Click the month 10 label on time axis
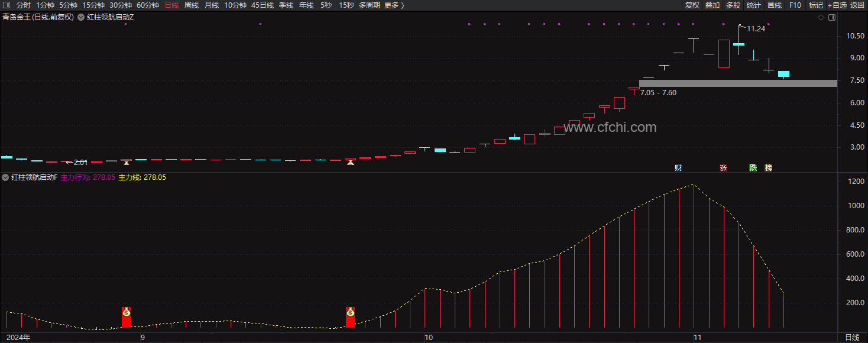The image size is (868, 343). [x=429, y=338]
